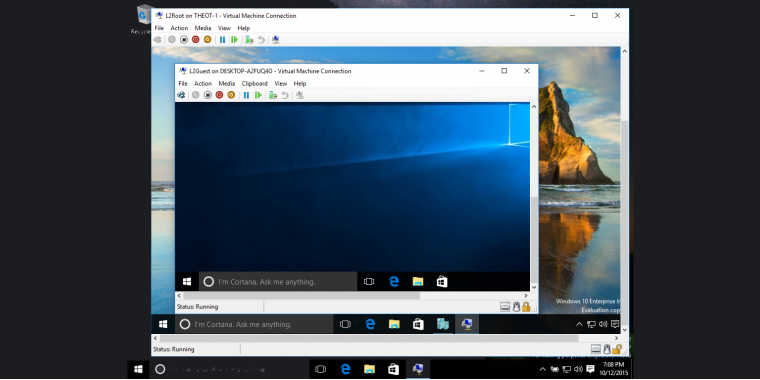Click greyed Enhanced Session icon in L2Guest toolbar
This screenshot has height=380, width=760.
click(300, 95)
